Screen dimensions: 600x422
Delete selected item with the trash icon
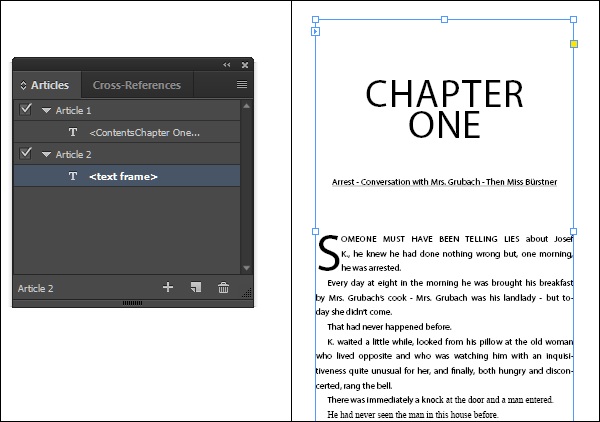[223, 287]
